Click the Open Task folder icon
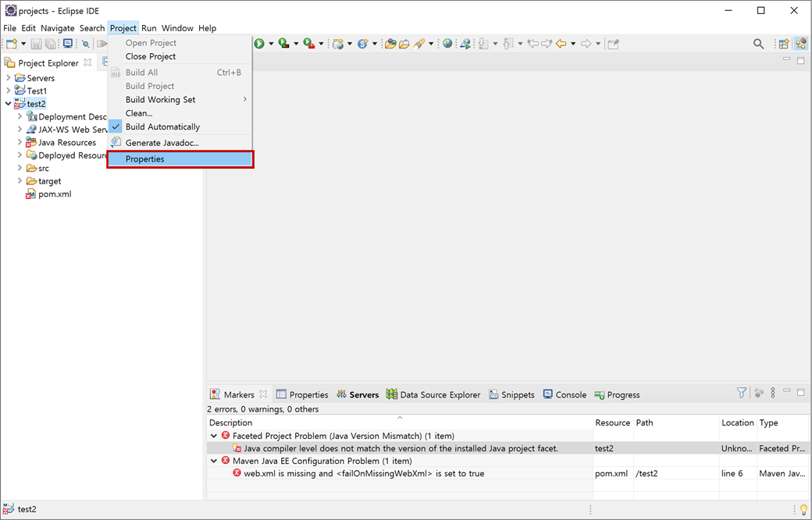The height and width of the screenshot is (520, 812). coord(404,44)
